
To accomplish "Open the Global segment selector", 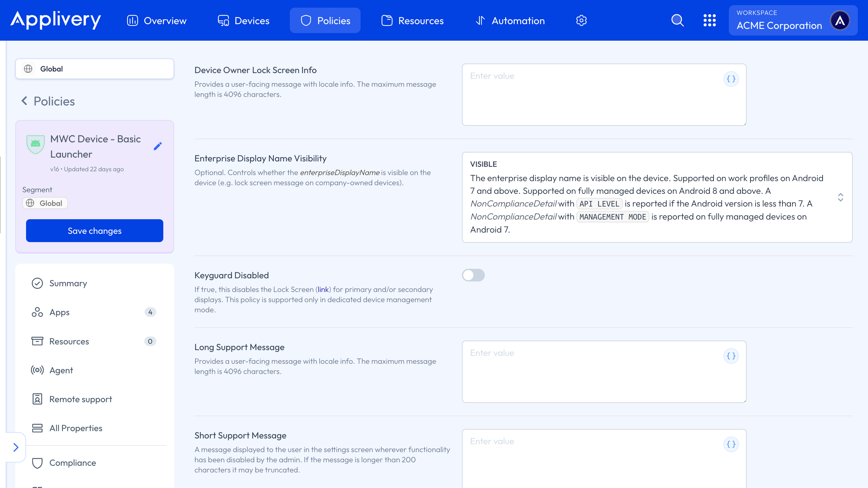I will coord(95,69).
